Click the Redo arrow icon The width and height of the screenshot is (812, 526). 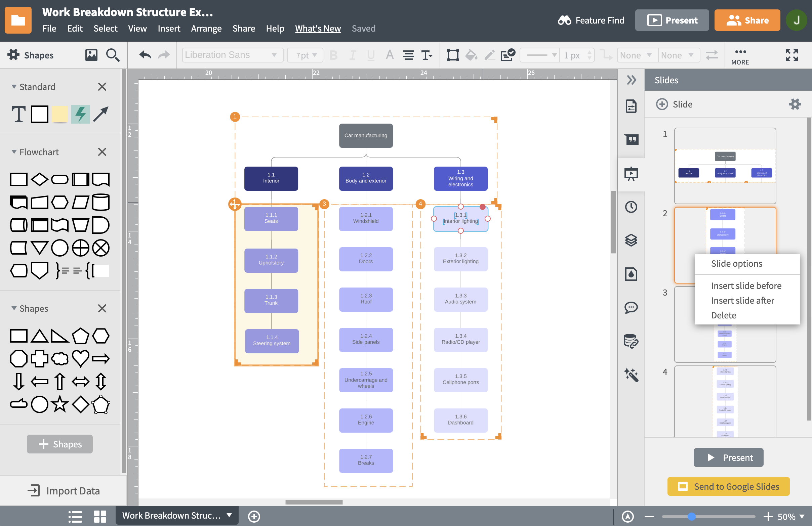click(165, 54)
